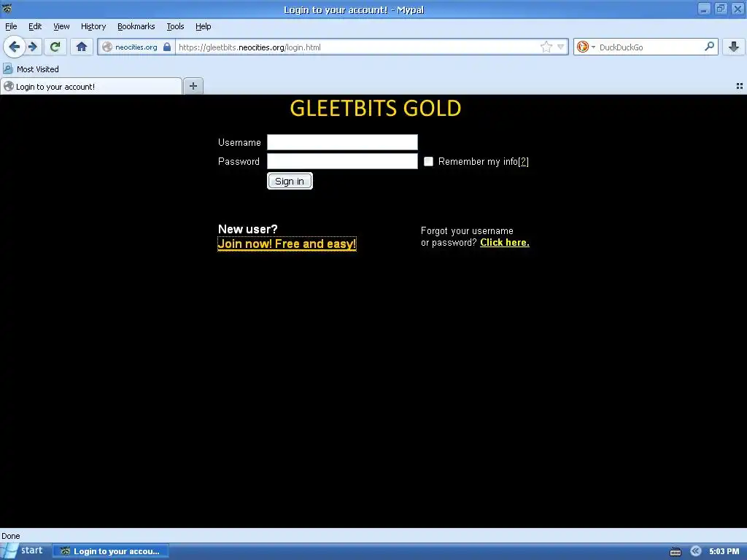Follow the 'Join now! Free and easy!' link
747x560 pixels.
point(287,244)
